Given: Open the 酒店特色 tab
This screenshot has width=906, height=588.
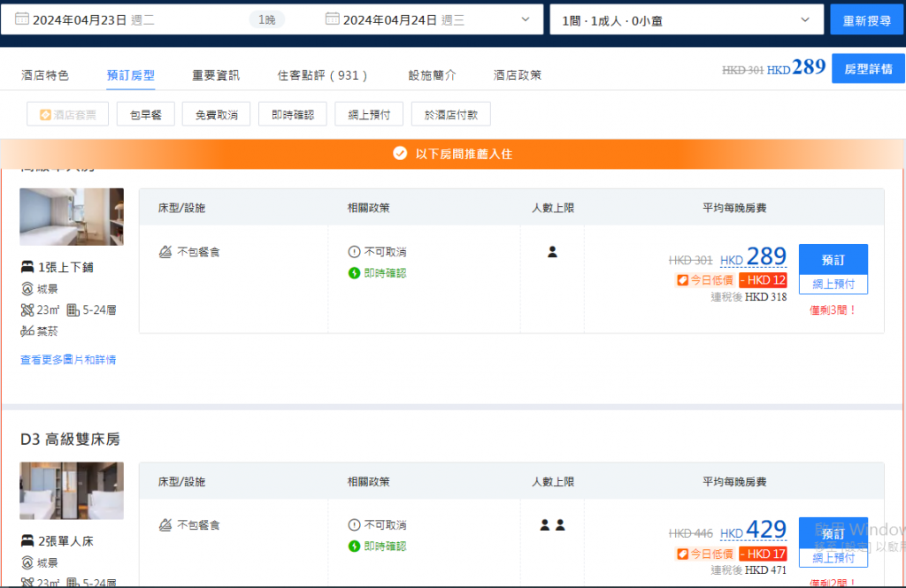Looking at the screenshot, I should click(45, 75).
